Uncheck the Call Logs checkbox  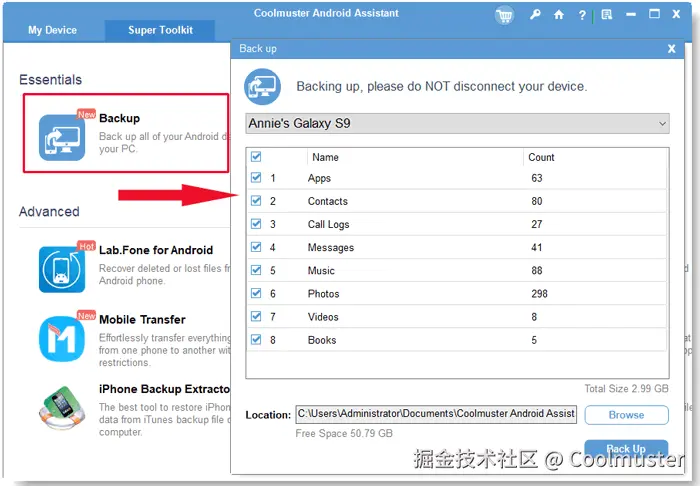pyautogui.click(x=256, y=224)
